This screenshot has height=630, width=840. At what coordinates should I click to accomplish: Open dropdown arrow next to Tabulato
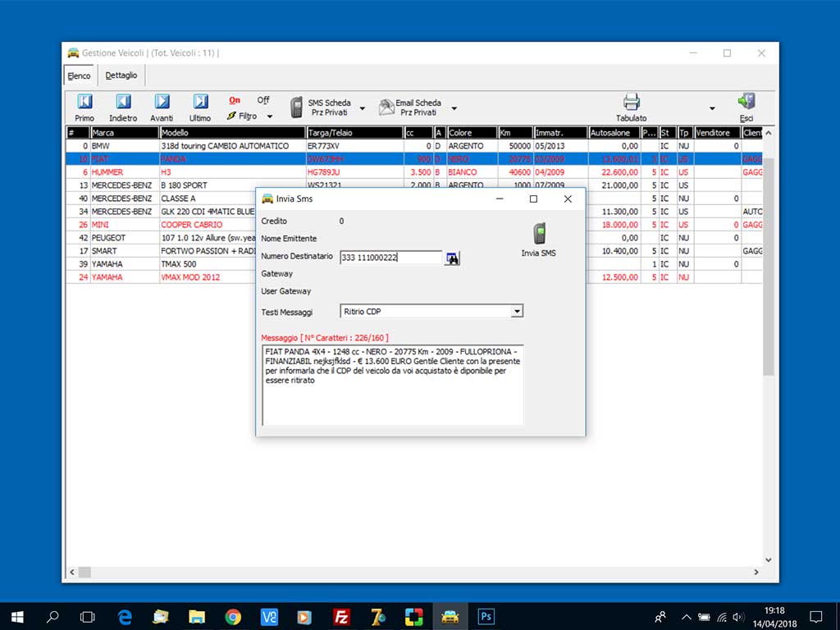[x=713, y=108]
